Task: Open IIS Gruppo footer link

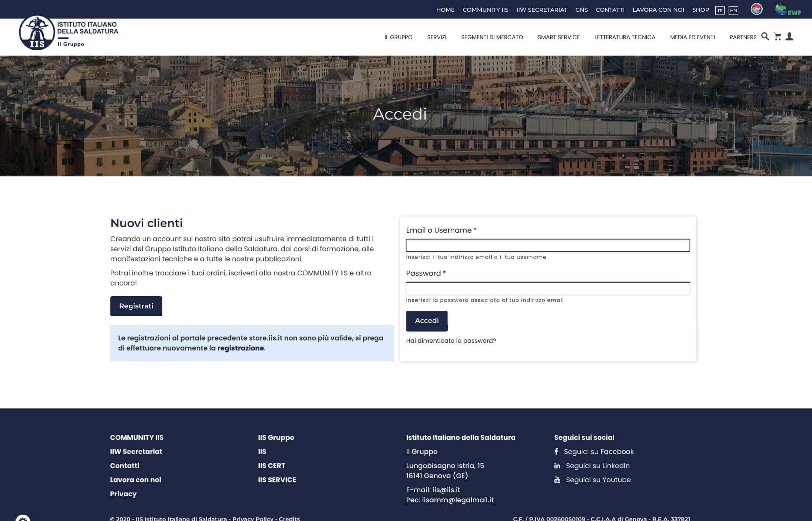Action: 276,437
